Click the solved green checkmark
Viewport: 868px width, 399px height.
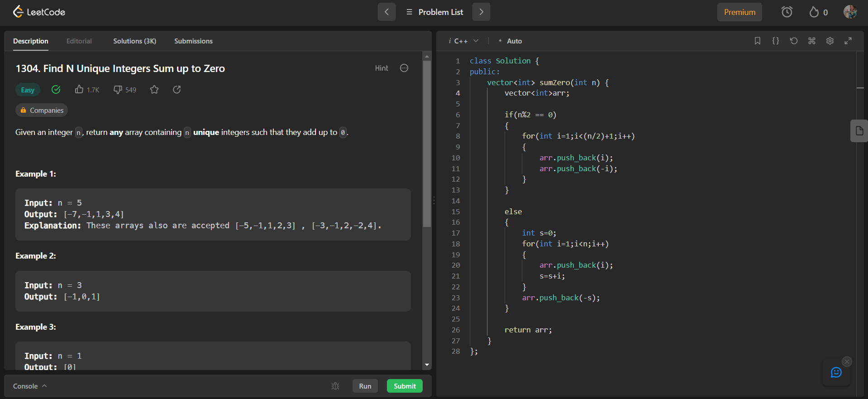56,90
